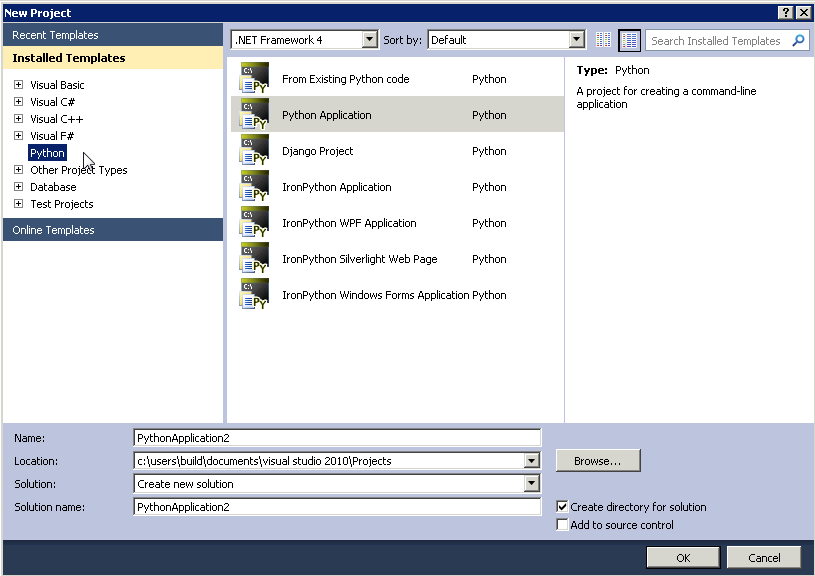Expand the Visual Basic node
The width and height of the screenshot is (815, 576).
pos(18,84)
